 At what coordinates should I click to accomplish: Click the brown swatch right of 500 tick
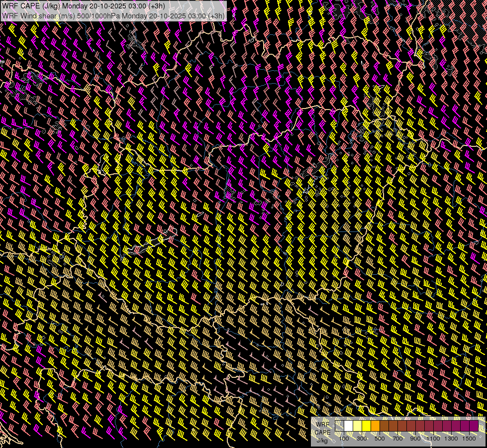coord(384,426)
